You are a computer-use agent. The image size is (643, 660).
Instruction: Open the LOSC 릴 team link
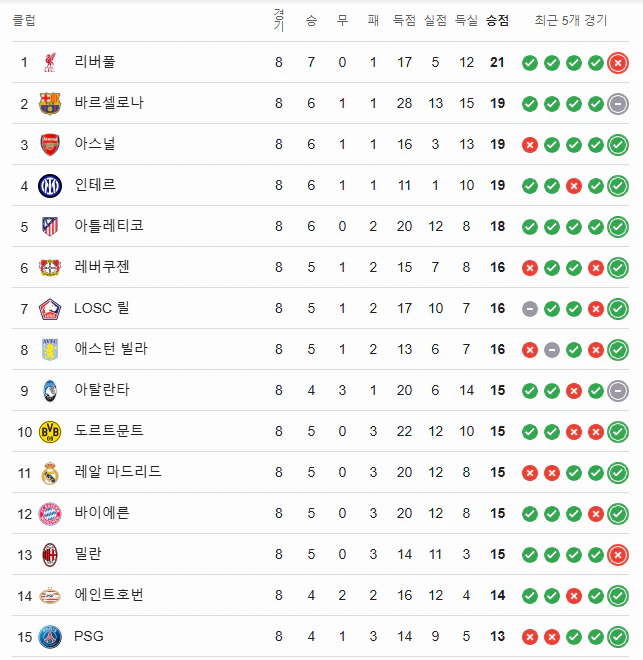101,308
